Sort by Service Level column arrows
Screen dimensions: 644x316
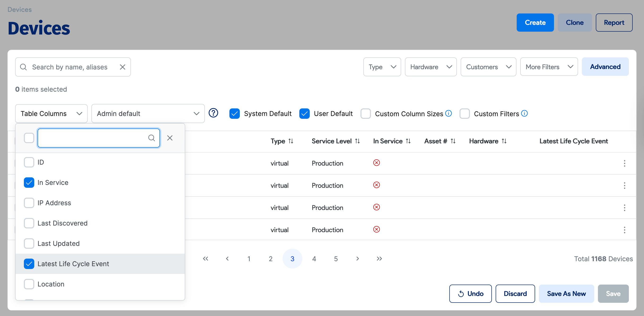tap(357, 141)
